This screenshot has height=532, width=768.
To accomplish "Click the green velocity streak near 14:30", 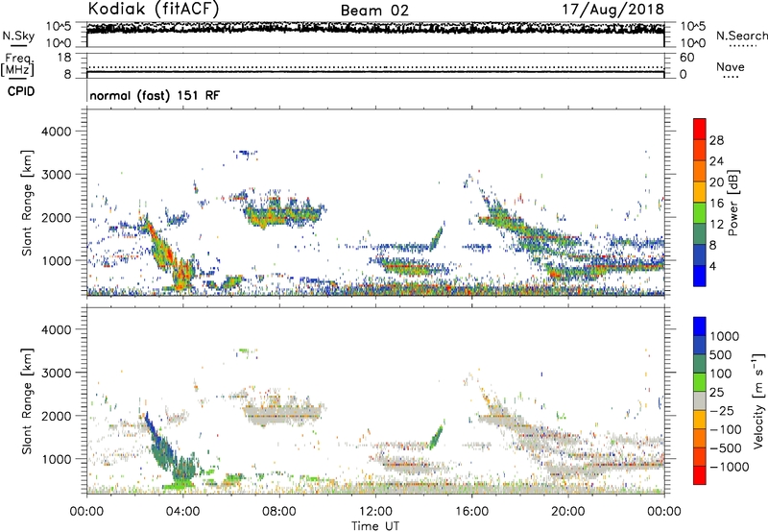I will click(436, 437).
